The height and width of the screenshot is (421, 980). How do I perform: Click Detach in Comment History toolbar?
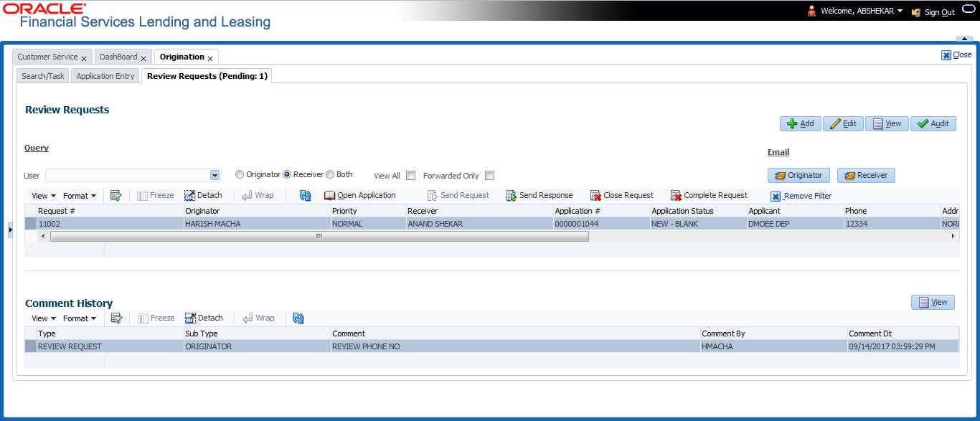pyautogui.click(x=204, y=318)
